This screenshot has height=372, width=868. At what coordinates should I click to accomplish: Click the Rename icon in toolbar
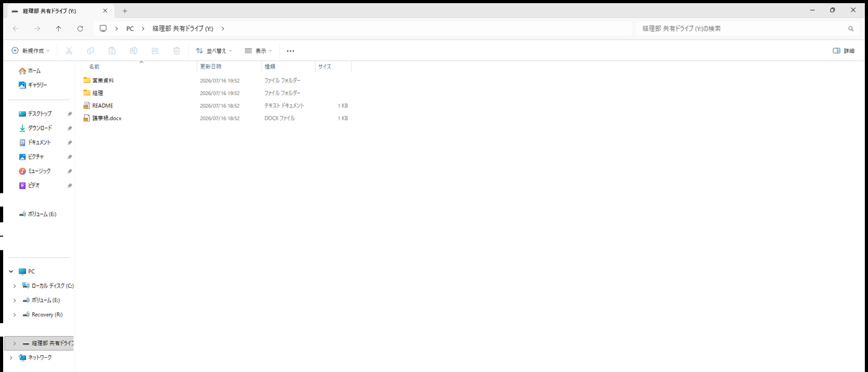133,51
